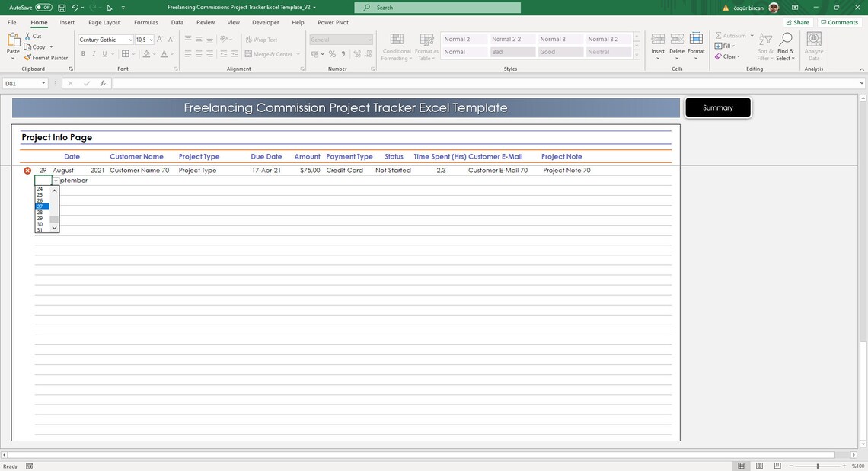The image size is (868, 471).
Task: Toggle underline formatting
Action: 104,53
